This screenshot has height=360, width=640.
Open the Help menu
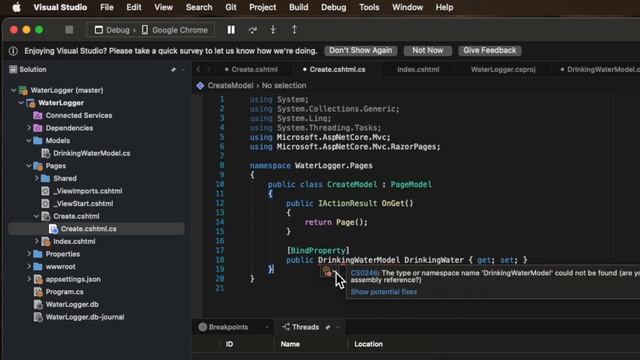pos(444,7)
